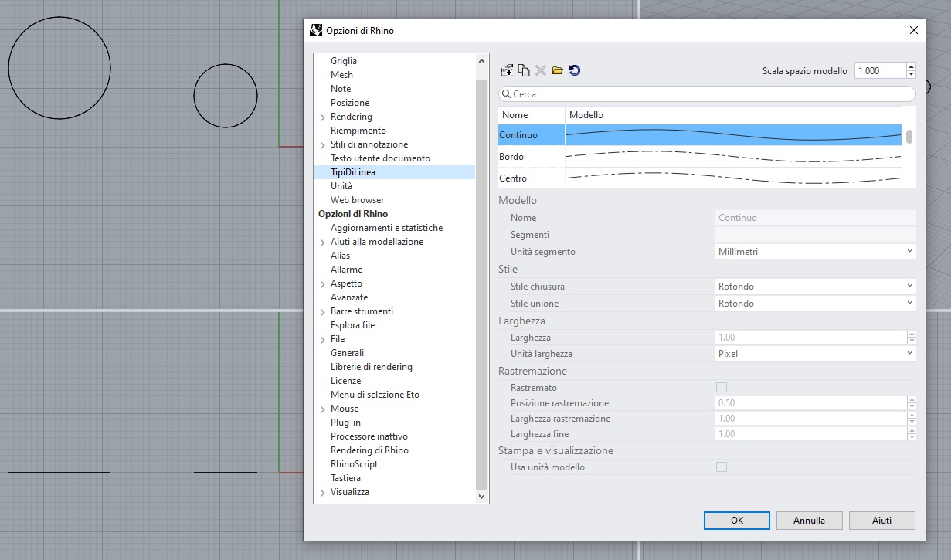The width and height of the screenshot is (951, 560).
Task: Select Generali in the options tree
Action: (347, 353)
